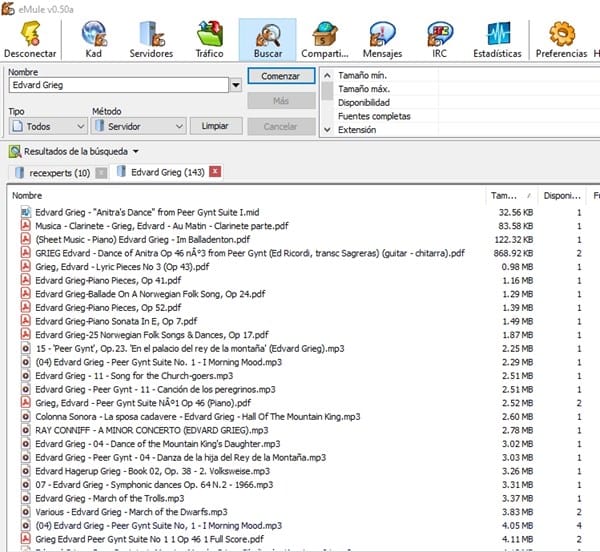
Task: Click audio icon of RAY CONNIFF file
Action: (x=26, y=430)
